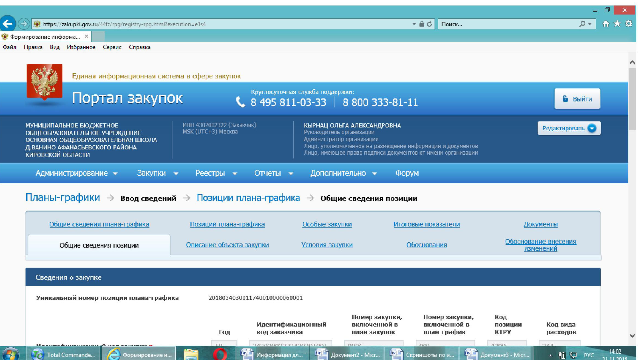Click in the Поиск search field
The image size is (644, 360).
[509, 24]
